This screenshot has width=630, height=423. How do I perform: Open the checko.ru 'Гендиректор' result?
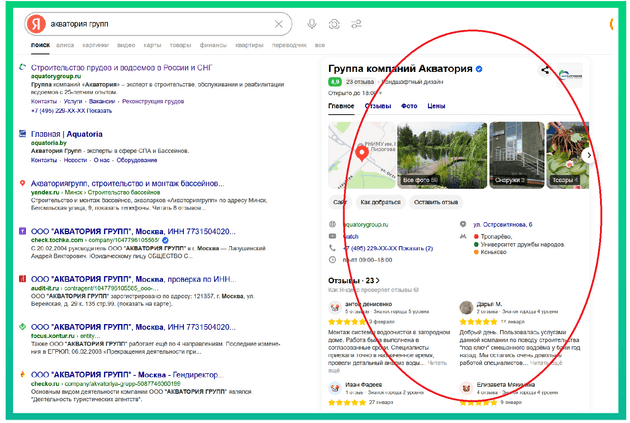click(x=127, y=375)
